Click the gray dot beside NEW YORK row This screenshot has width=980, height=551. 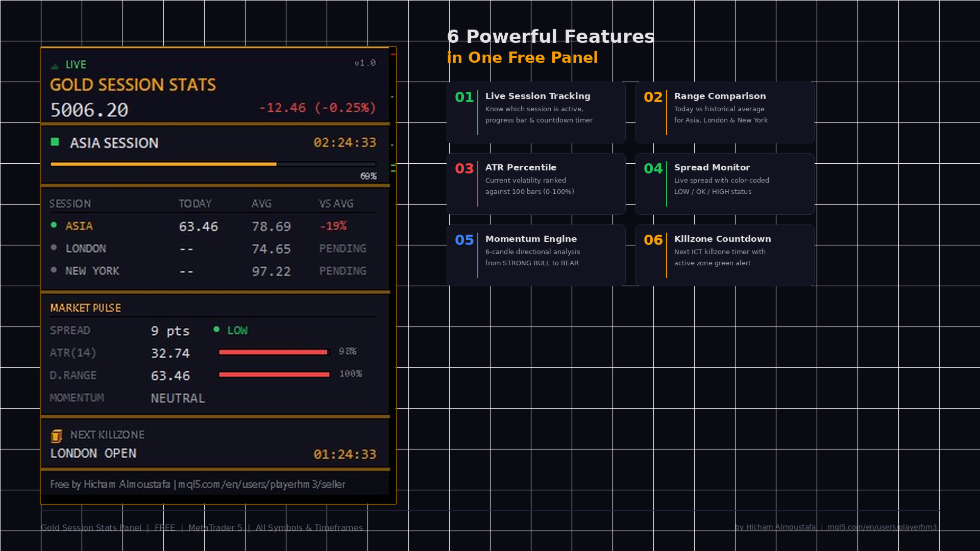(54, 270)
